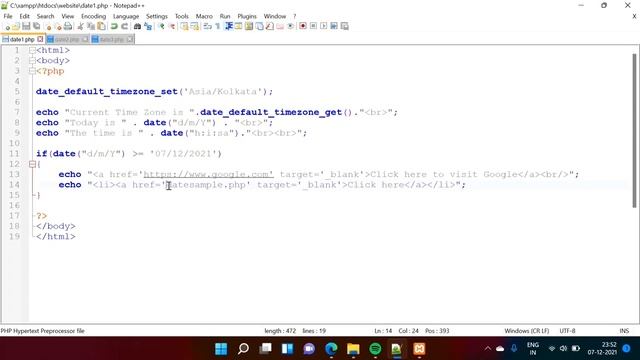This screenshot has width=640, height=360.
Task: Toggle the Indent Guide toolbar icon
Action: [229, 27]
